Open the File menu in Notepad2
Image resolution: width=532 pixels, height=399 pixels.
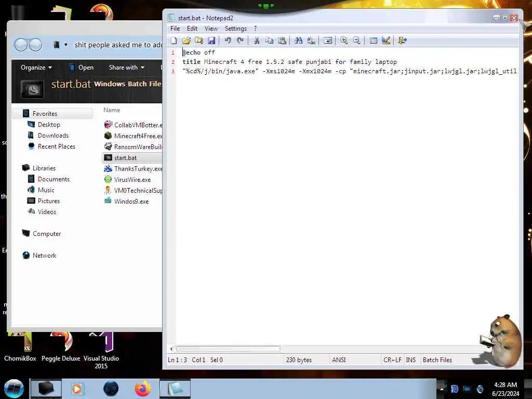(x=175, y=29)
